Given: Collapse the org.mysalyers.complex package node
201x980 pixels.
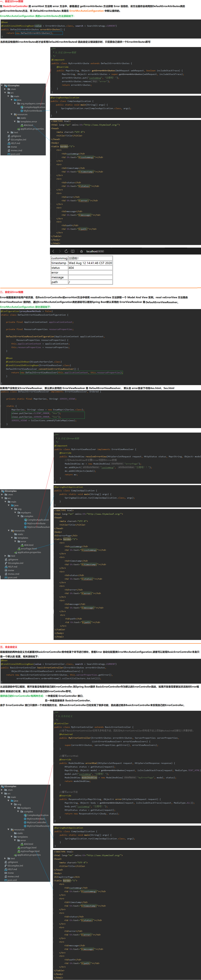Looking at the screenshot, I should [x=15, y=103].
